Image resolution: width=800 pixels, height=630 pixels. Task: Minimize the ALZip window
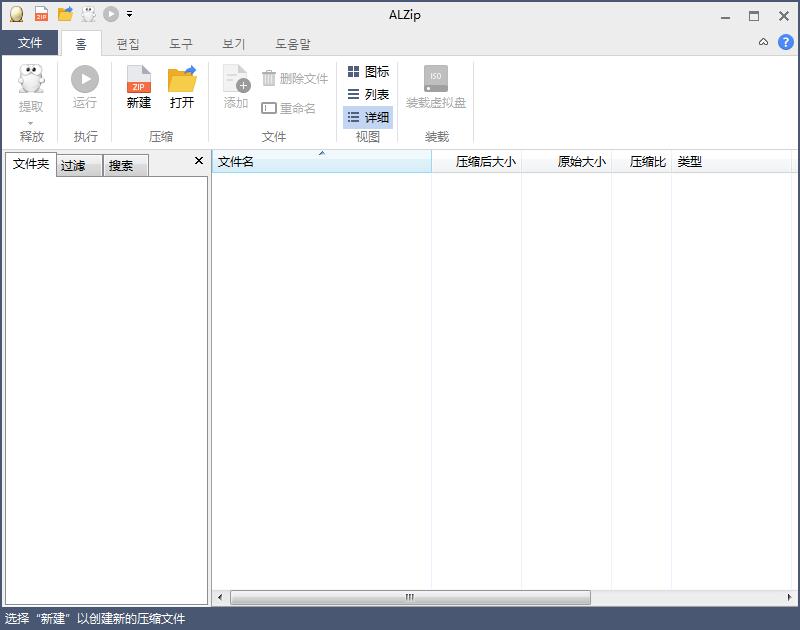[725, 16]
